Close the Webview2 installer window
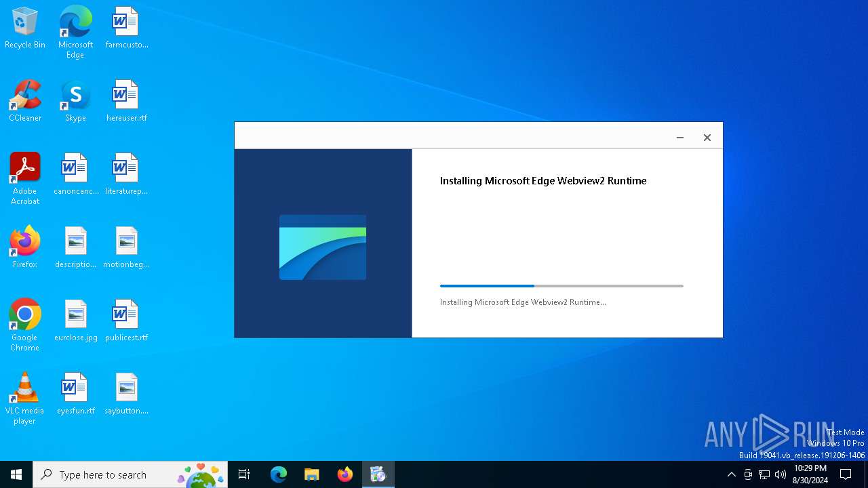 point(707,138)
